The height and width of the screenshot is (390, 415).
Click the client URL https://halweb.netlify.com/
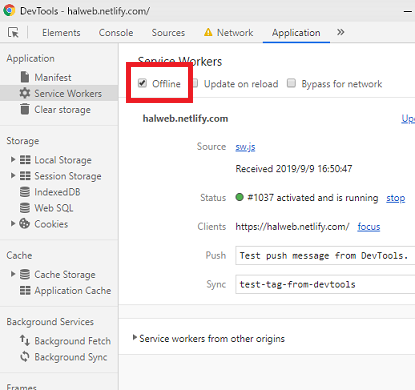(x=292, y=227)
